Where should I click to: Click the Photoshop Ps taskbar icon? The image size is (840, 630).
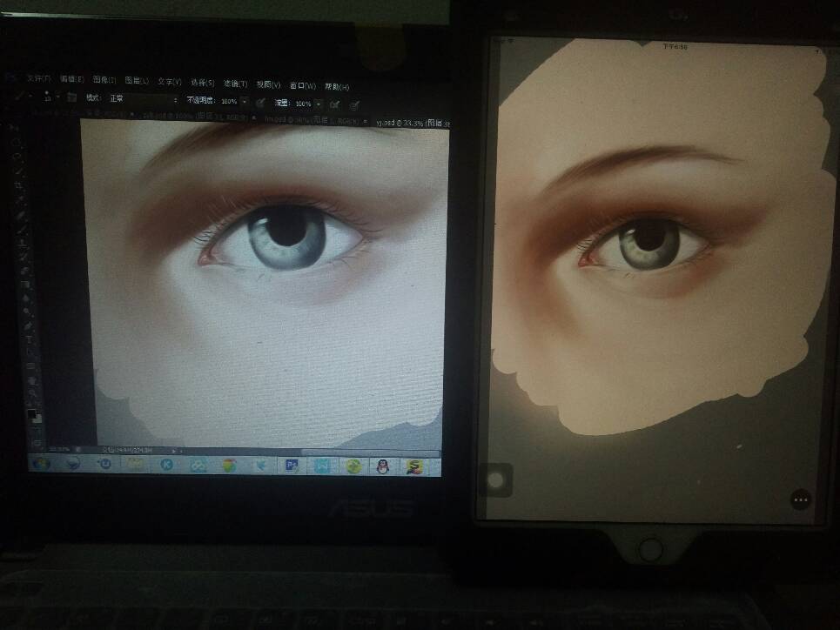pyautogui.click(x=292, y=466)
